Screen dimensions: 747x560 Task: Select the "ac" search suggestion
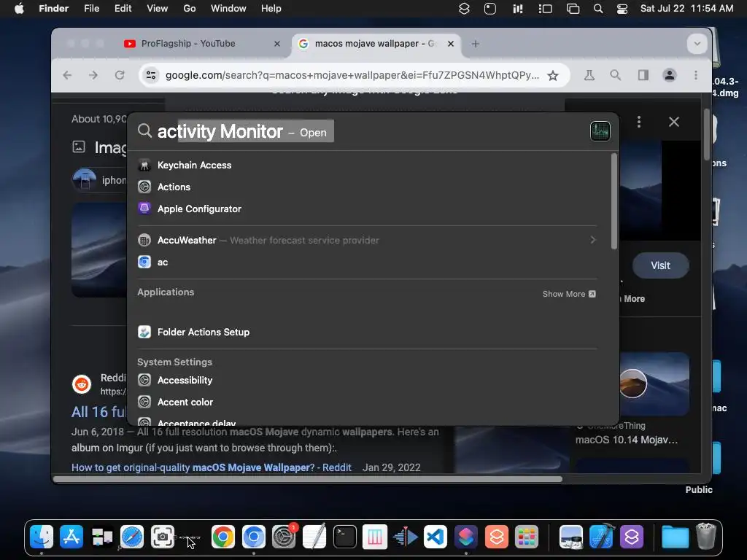click(x=367, y=262)
